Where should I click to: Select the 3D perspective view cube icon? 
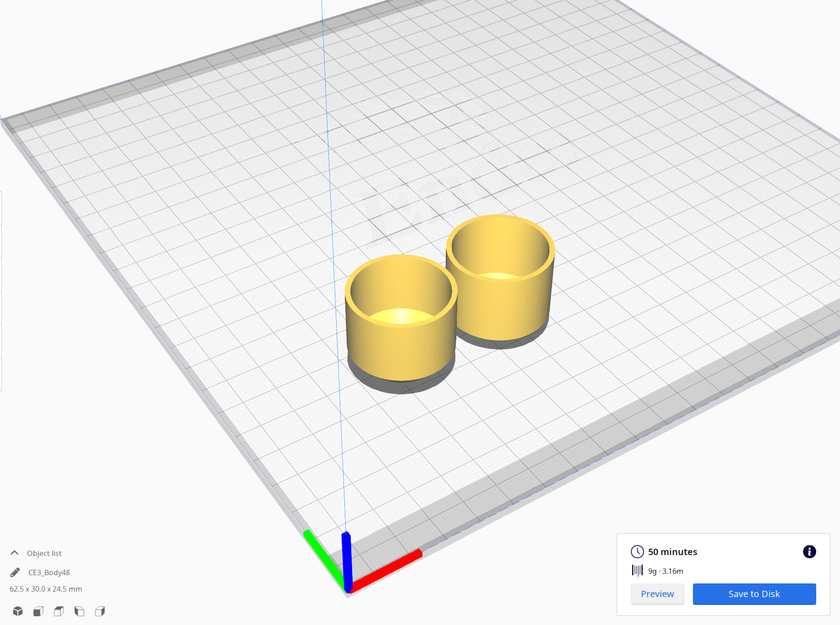coord(18,611)
